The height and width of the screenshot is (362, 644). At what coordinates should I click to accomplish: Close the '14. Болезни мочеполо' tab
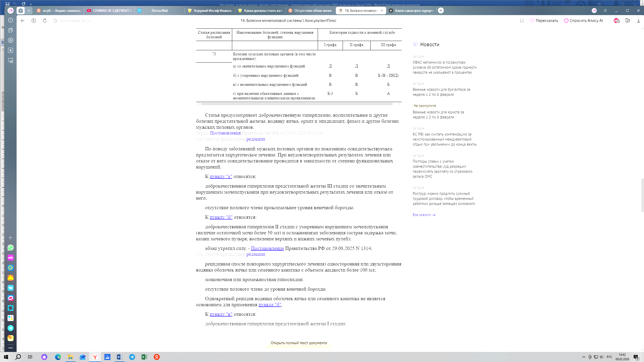pos(382,11)
